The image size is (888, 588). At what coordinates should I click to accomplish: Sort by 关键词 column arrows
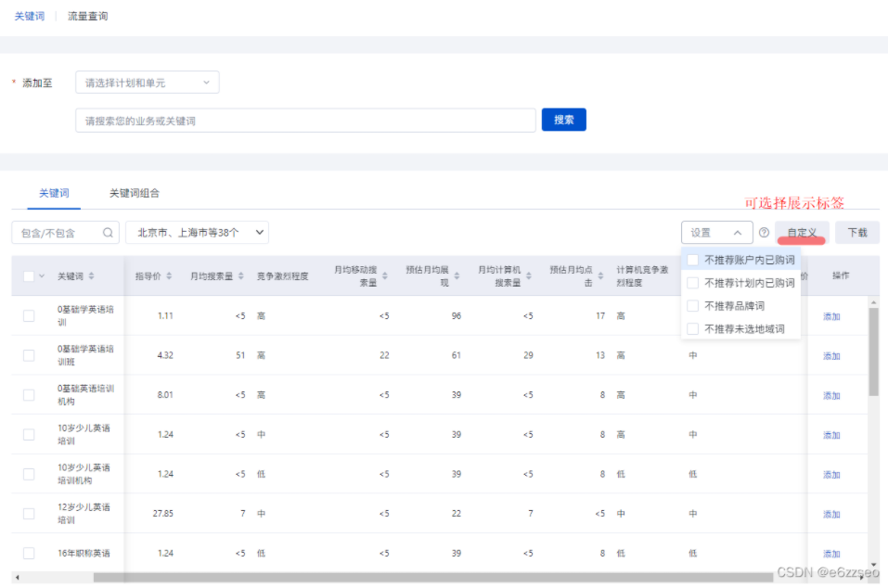point(92,276)
